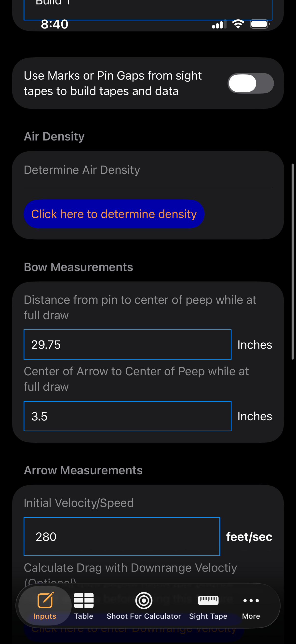Tap the battery status icon
The height and width of the screenshot is (644, 296).
click(x=259, y=24)
